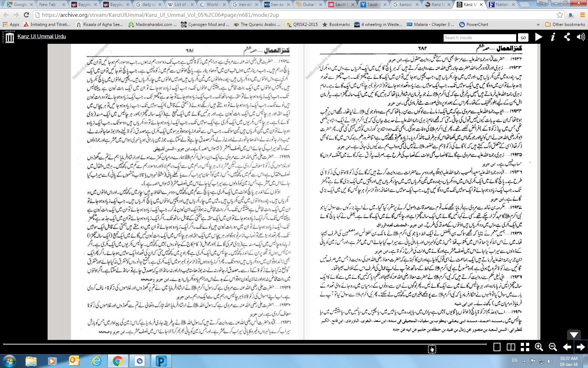The width and height of the screenshot is (588, 368).
Task: Open the Windows Start menu
Action: tap(9, 361)
